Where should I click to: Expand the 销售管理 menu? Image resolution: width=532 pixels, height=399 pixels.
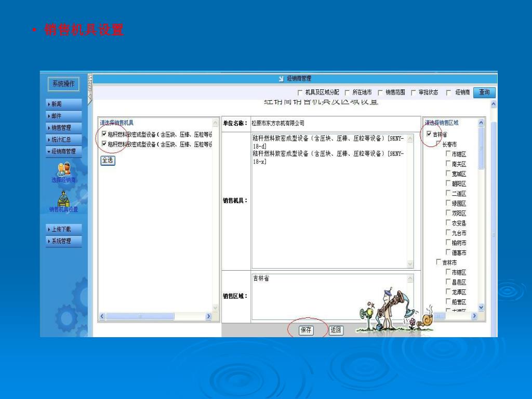(x=64, y=128)
